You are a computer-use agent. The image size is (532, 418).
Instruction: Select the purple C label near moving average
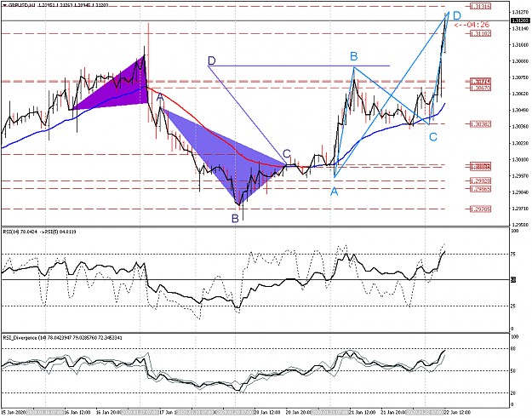pos(287,154)
